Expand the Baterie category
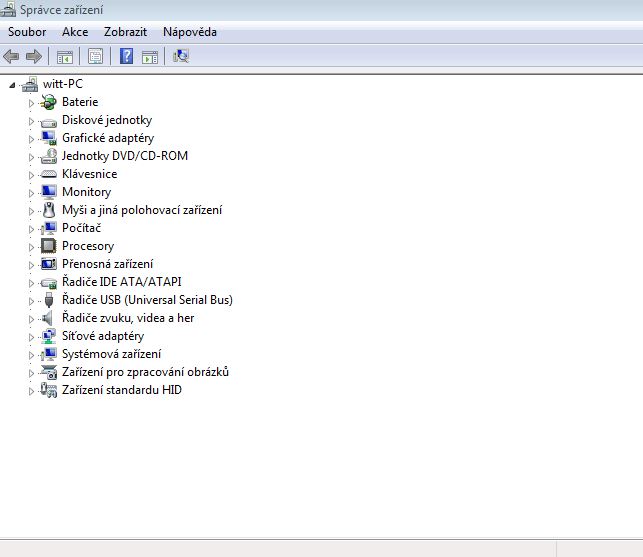 [x=31, y=103]
